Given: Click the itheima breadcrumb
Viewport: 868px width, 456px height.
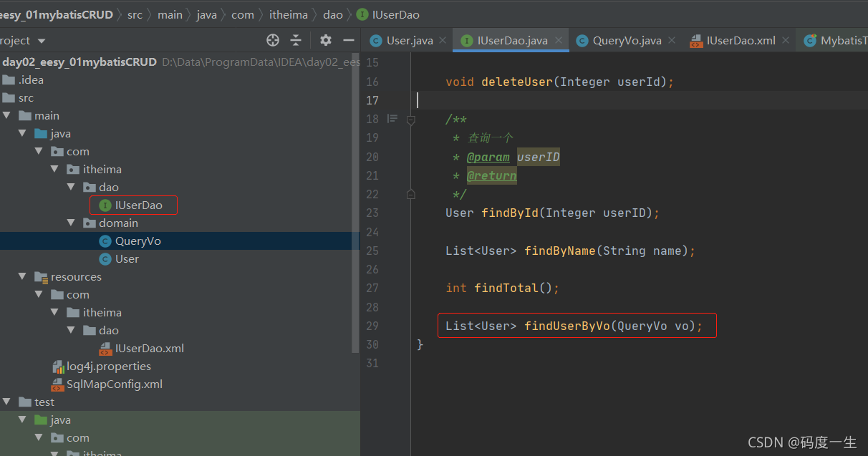Looking at the screenshot, I should tap(289, 14).
